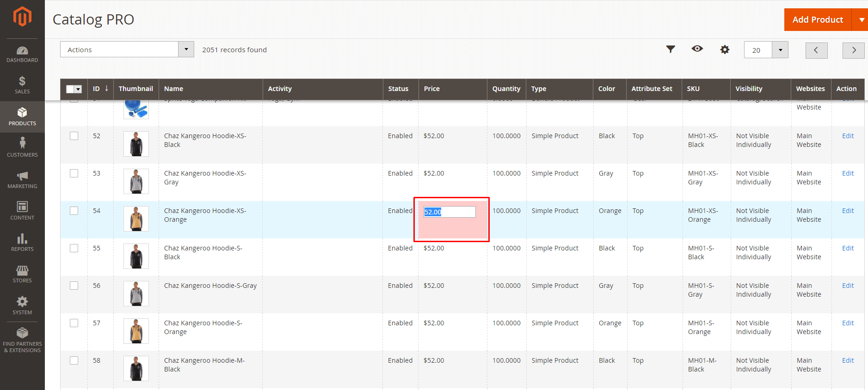
Task: Check the box for product ID 57
Action: pos(74,323)
